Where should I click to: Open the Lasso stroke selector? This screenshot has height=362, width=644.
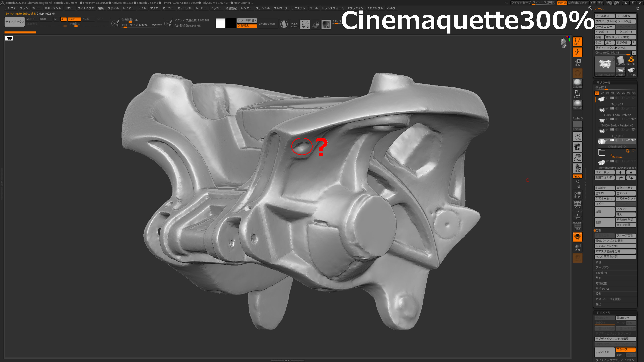pyautogui.click(x=577, y=94)
